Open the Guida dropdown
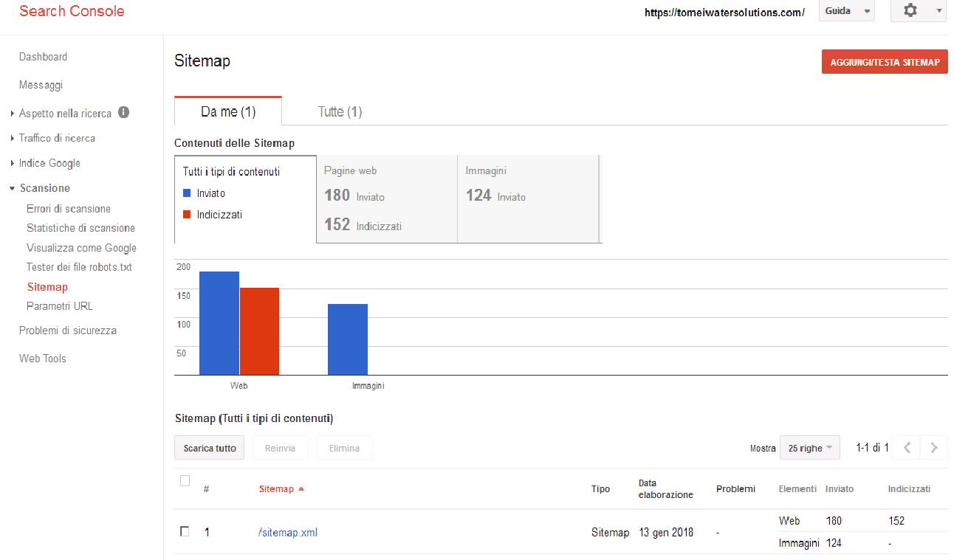The image size is (954, 560). click(x=846, y=11)
